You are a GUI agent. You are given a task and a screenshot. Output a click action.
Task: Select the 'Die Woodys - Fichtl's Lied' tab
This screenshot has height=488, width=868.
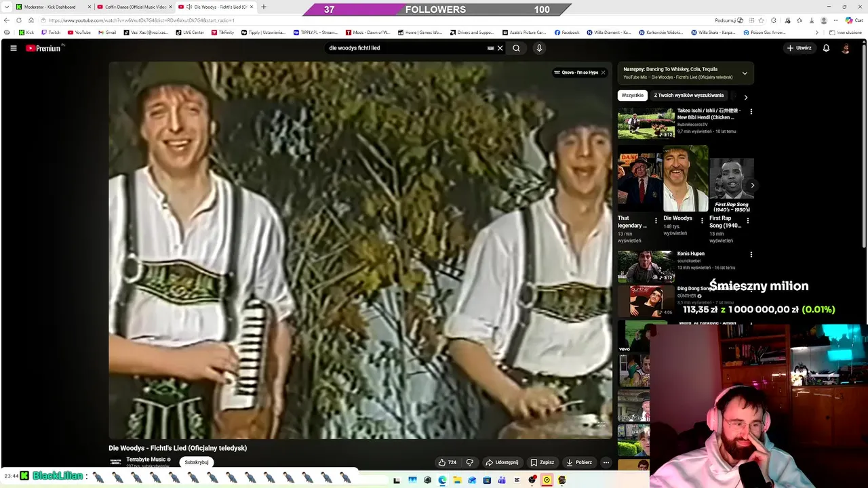tap(216, 7)
